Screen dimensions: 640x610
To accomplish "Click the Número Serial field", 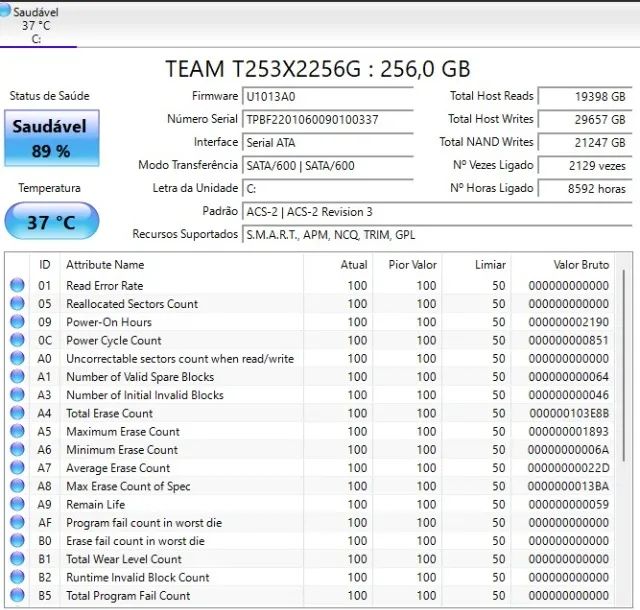I will (327, 120).
